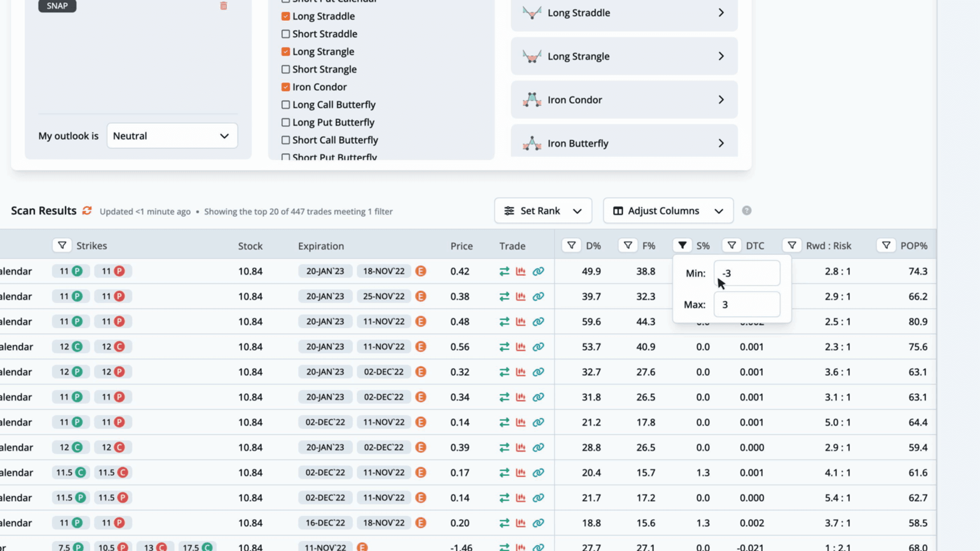Viewport: 980px width, 551px height.
Task: Uncheck the Long Strangle checkbox
Action: coord(286,51)
